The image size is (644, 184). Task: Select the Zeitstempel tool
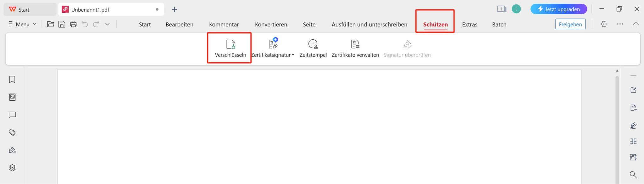pos(313,48)
